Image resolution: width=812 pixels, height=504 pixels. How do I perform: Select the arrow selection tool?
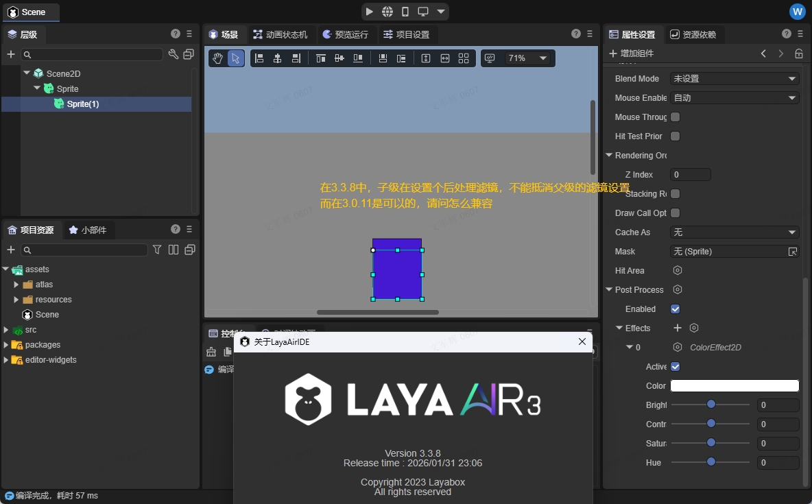[x=236, y=58]
